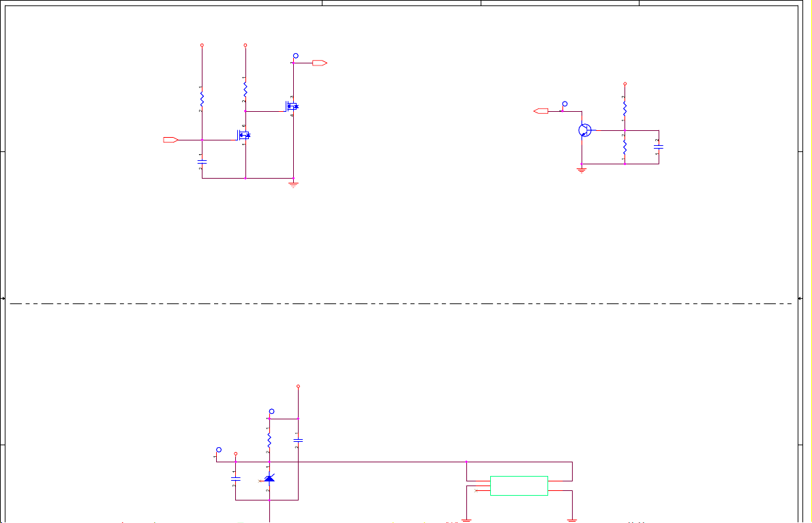Click the off-page port left of the transistor

[541, 110]
